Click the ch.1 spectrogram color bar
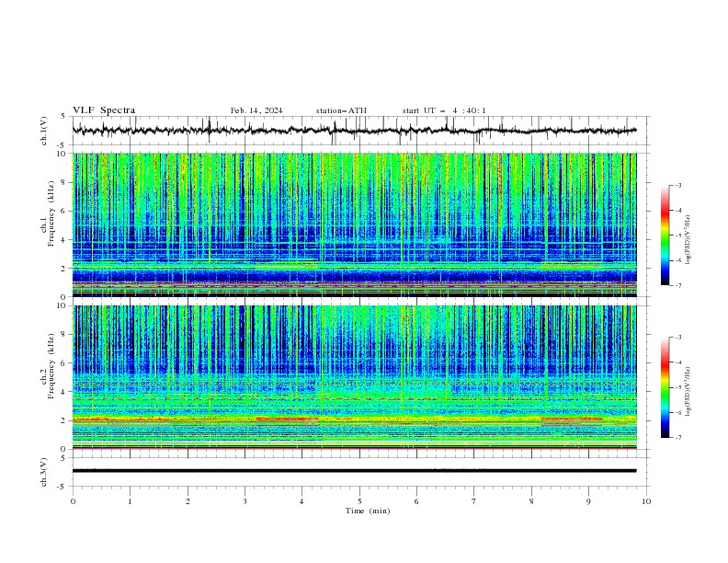Image resolution: width=728 pixels, height=563 pixels. [x=665, y=236]
